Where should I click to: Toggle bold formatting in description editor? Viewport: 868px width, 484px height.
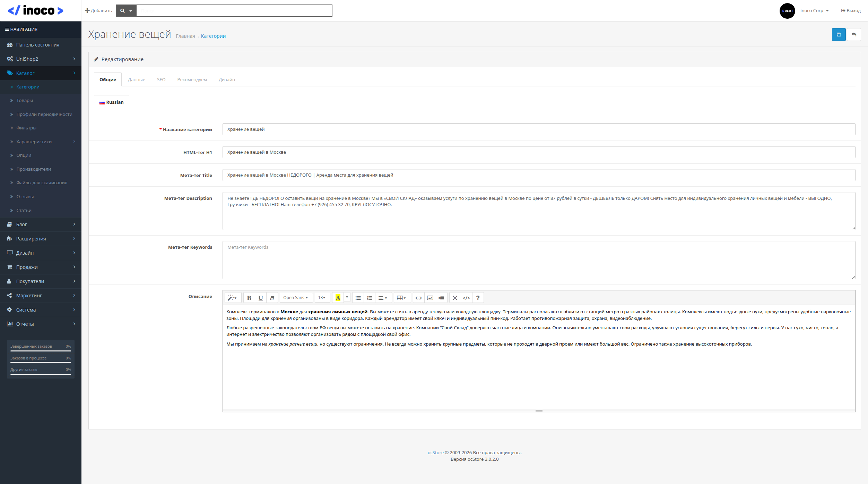249,298
